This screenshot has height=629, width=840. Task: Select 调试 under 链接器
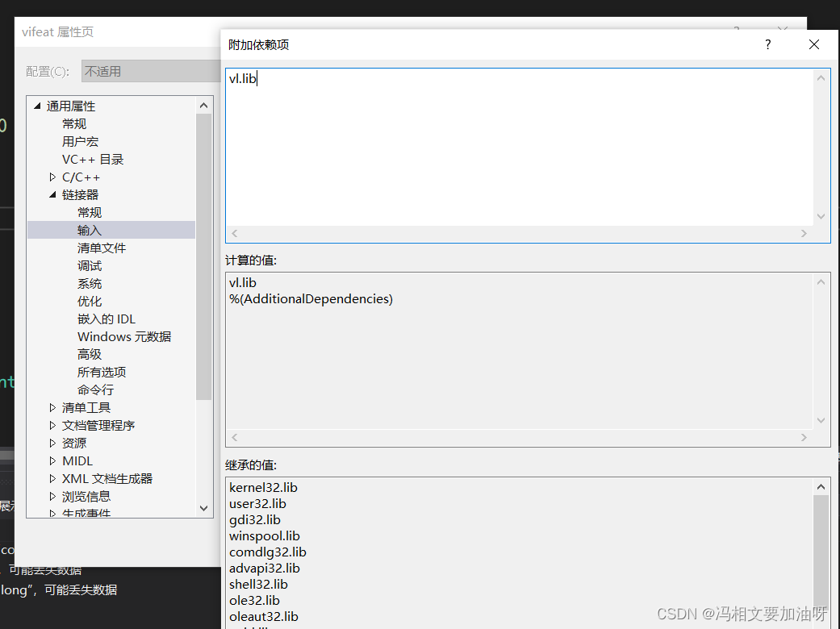coord(90,265)
